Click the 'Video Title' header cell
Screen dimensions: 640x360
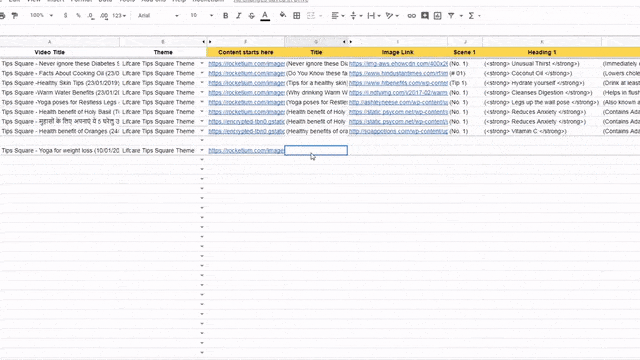[x=49, y=52]
